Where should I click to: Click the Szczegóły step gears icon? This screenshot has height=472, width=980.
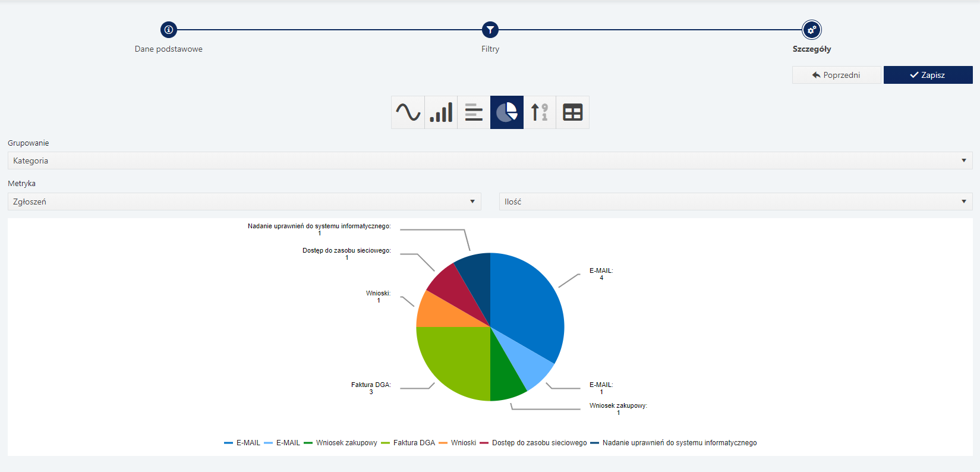[812, 30]
